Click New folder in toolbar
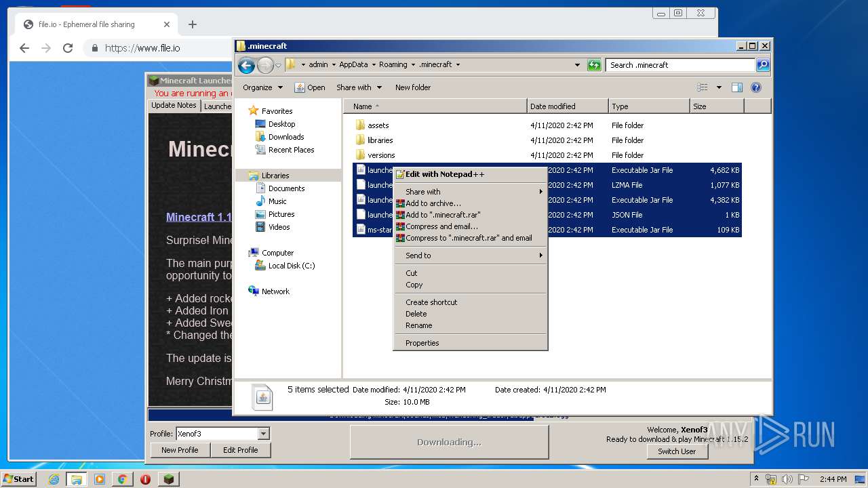868x488 pixels. click(x=413, y=87)
